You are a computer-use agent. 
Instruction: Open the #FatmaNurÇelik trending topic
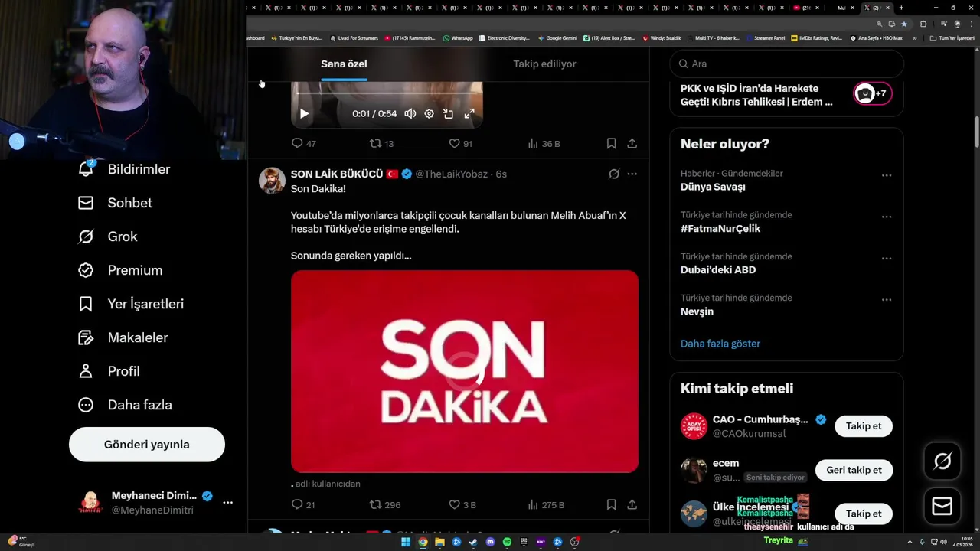click(x=720, y=229)
